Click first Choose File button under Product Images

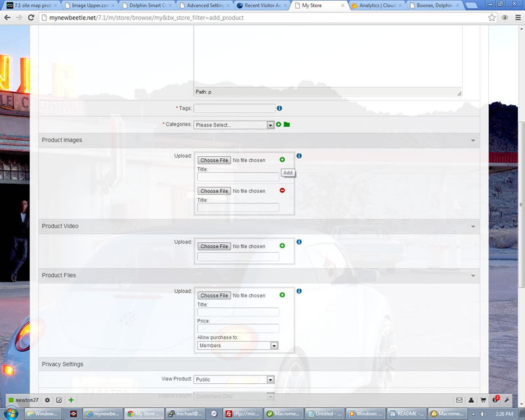(x=214, y=160)
